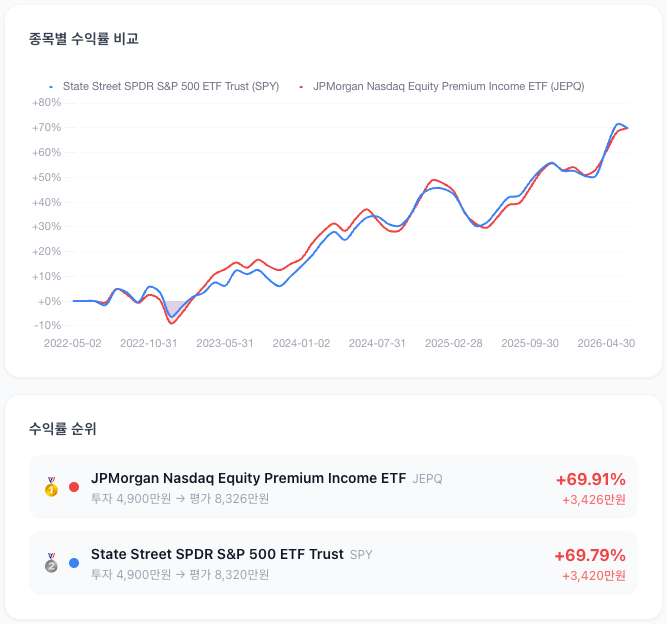Click the 수익률 순위 section heading
Image resolution: width=667 pixels, height=624 pixels.
pyautogui.click(x=63, y=428)
